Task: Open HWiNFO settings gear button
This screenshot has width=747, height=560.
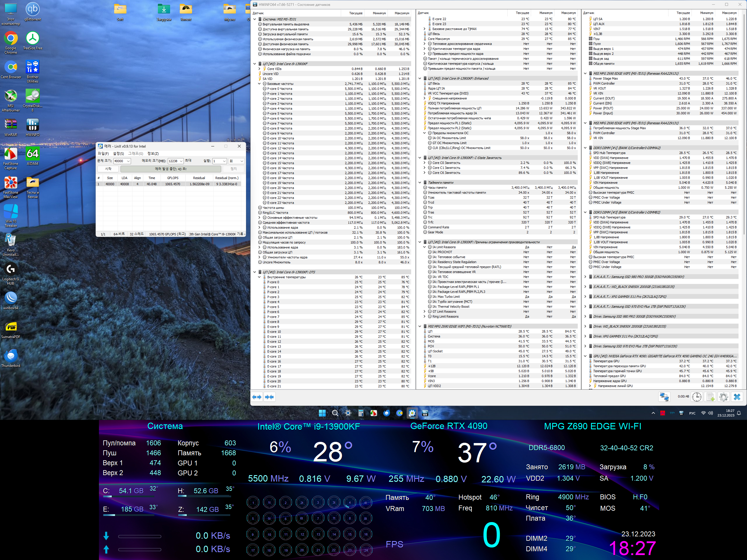Action: coord(723,397)
